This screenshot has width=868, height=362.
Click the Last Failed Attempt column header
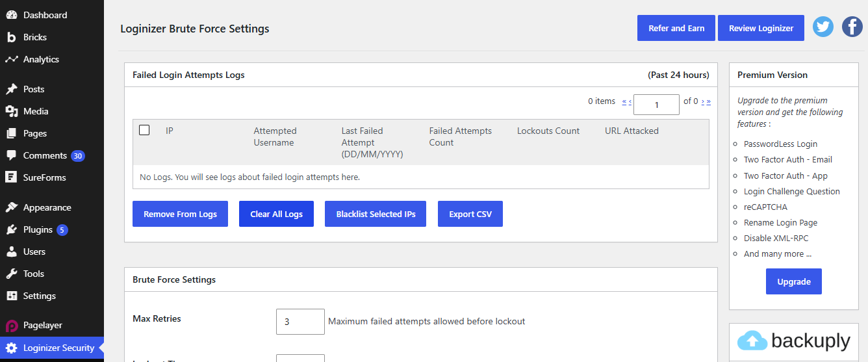point(372,142)
